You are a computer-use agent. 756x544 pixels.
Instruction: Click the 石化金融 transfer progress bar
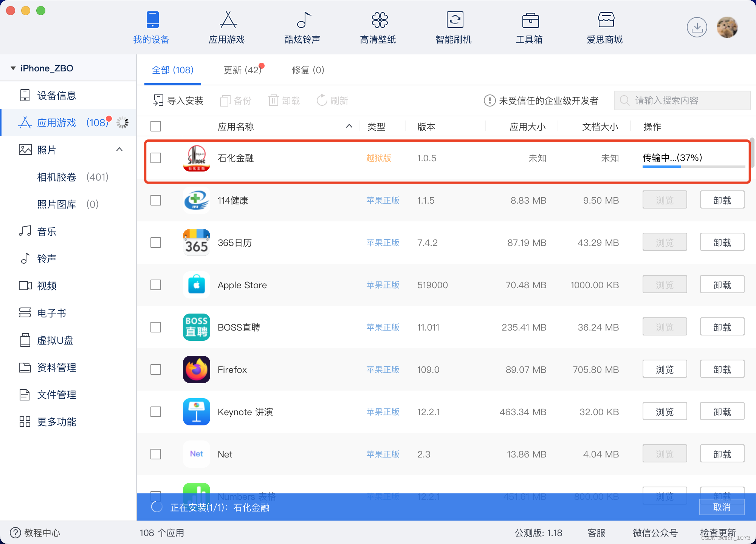coord(694,167)
